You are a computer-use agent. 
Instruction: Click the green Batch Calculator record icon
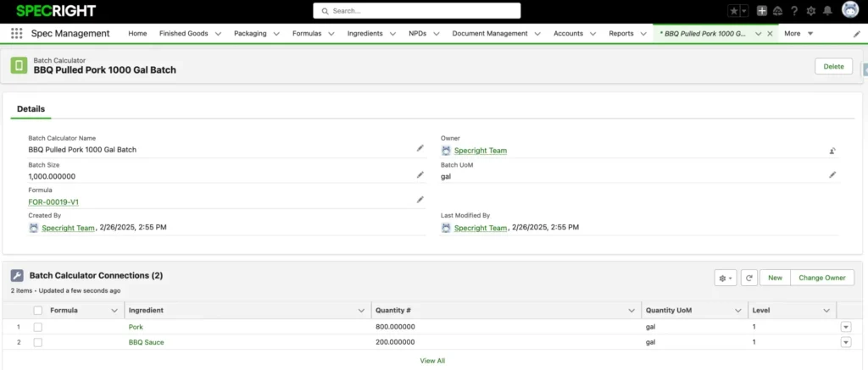tap(19, 65)
